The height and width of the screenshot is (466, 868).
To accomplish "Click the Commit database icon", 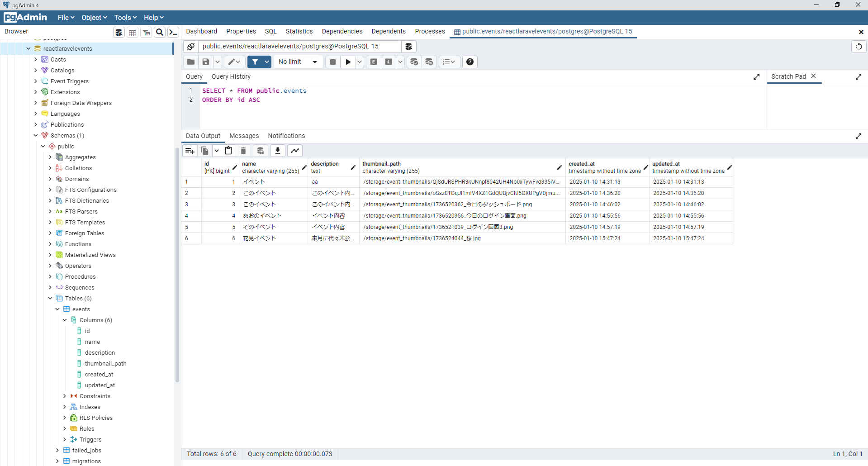I will (414, 62).
